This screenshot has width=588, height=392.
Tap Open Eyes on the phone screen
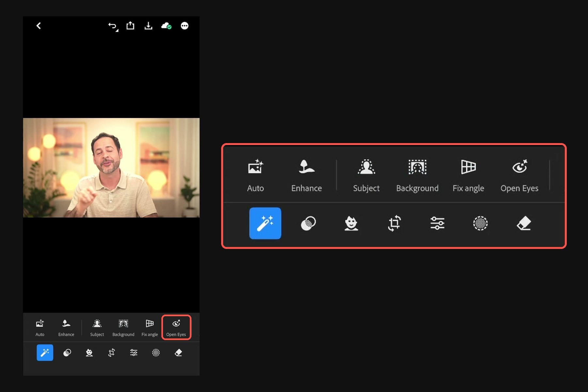[176, 328]
